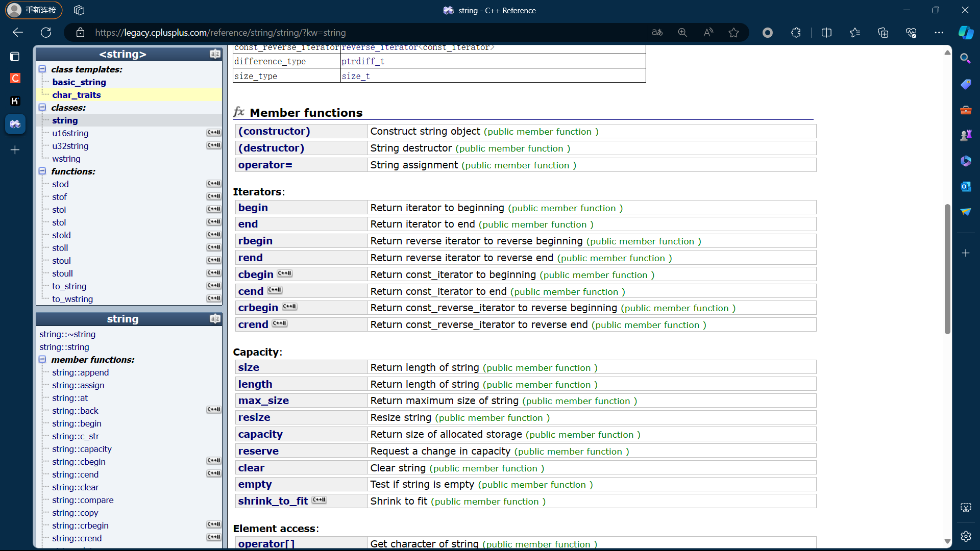The height and width of the screenshot is (551, 980).
Task: Open the browser extensions puzzle icon
Action: [x=796, y=33]
